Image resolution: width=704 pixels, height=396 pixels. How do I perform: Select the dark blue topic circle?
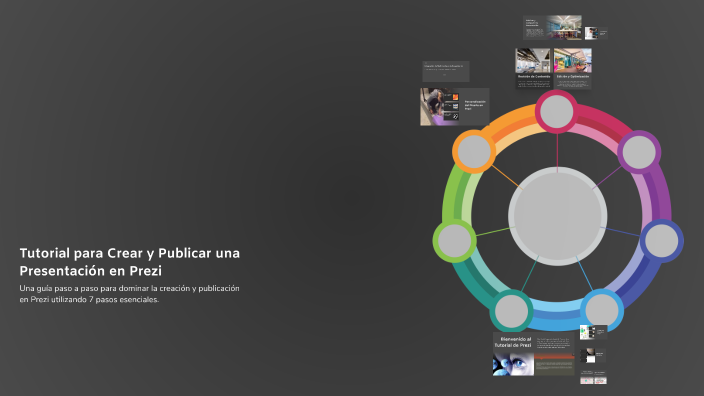coord(661,241)
